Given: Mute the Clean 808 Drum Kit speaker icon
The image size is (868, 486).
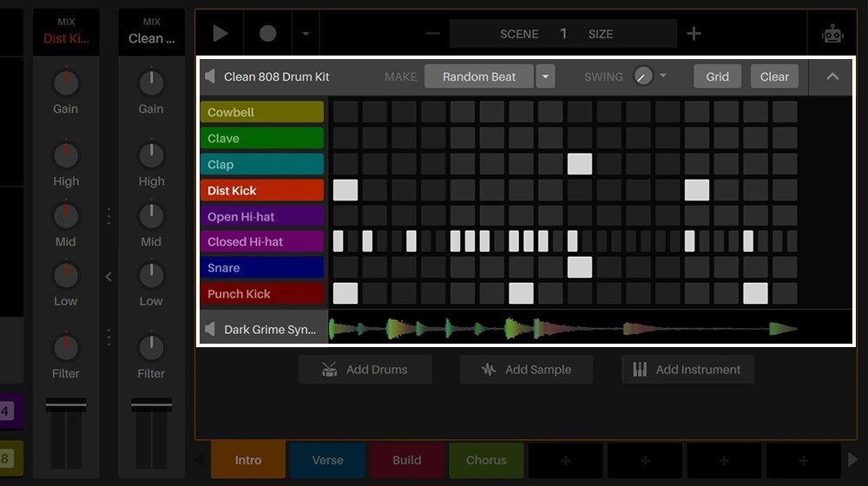Looking at the screenshot, I should 210,76.
